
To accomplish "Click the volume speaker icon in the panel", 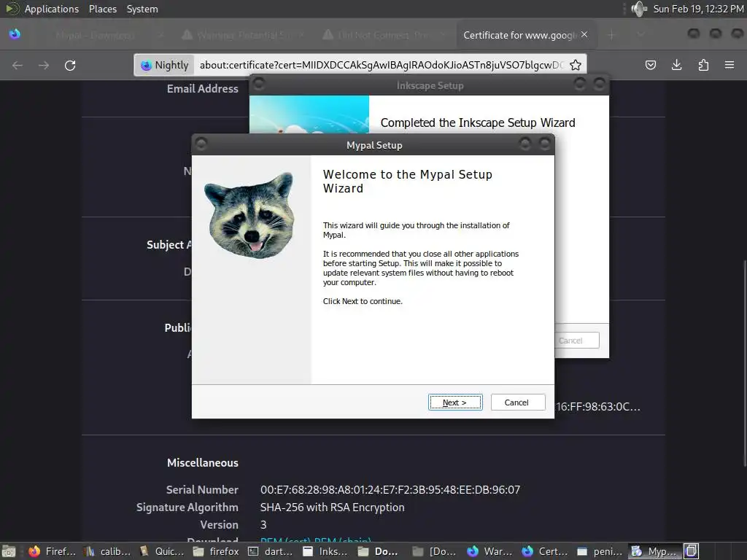I will pyautogui.click(x=638, y=9).
